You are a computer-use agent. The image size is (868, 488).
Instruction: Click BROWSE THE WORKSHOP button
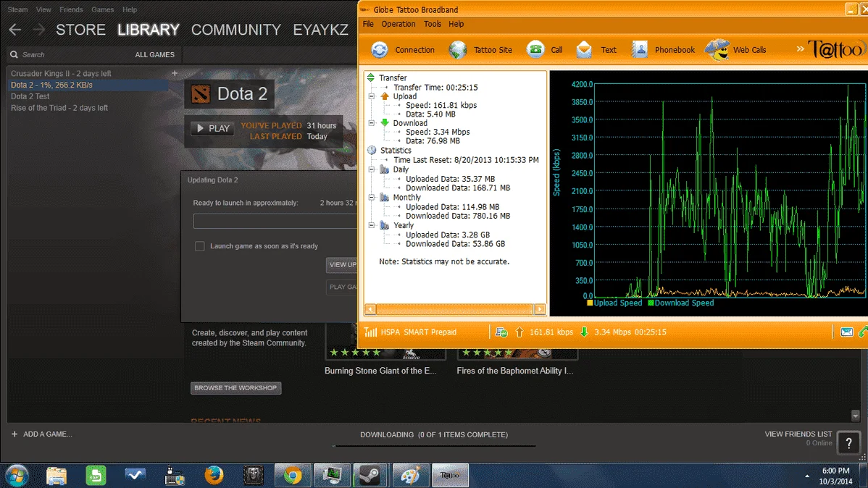(x=235, y=388)
